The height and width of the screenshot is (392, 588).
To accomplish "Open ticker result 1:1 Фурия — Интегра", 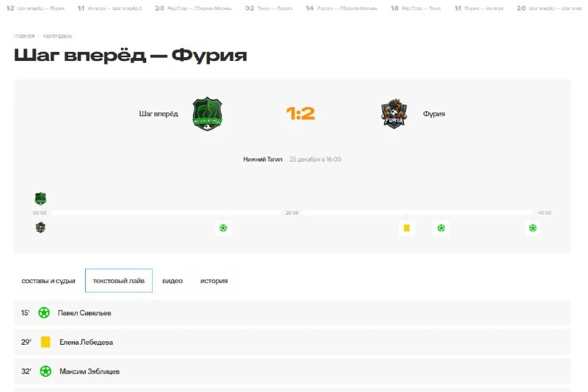I will pos(479,8).
